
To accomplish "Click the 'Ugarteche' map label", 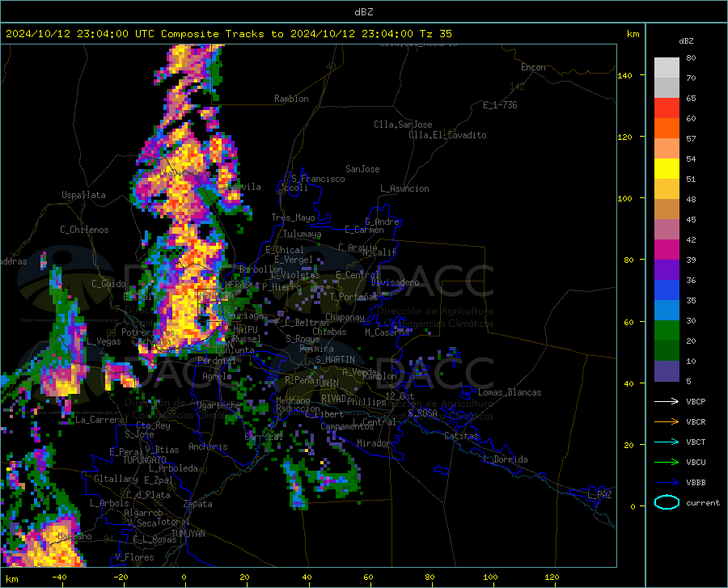I will point(218,404).
